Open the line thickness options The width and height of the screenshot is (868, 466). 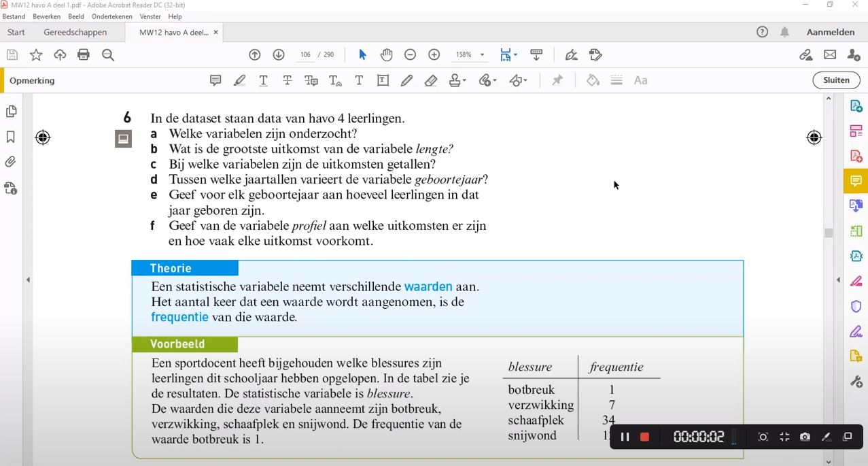(617, 80)
